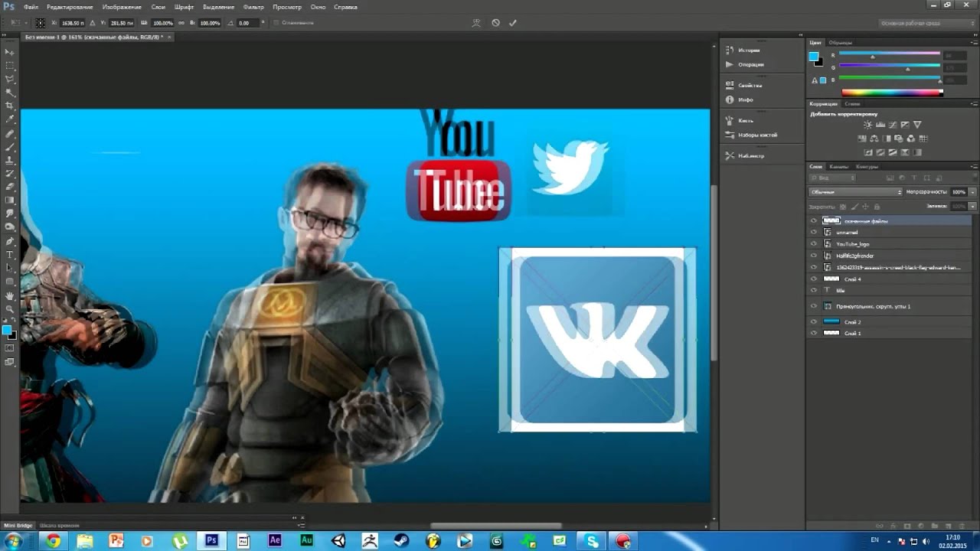The width and height of the screenshot is (980, 551).
Task: Toggle the anti-alias checkbox in options bar
Action: click(276, 23)
